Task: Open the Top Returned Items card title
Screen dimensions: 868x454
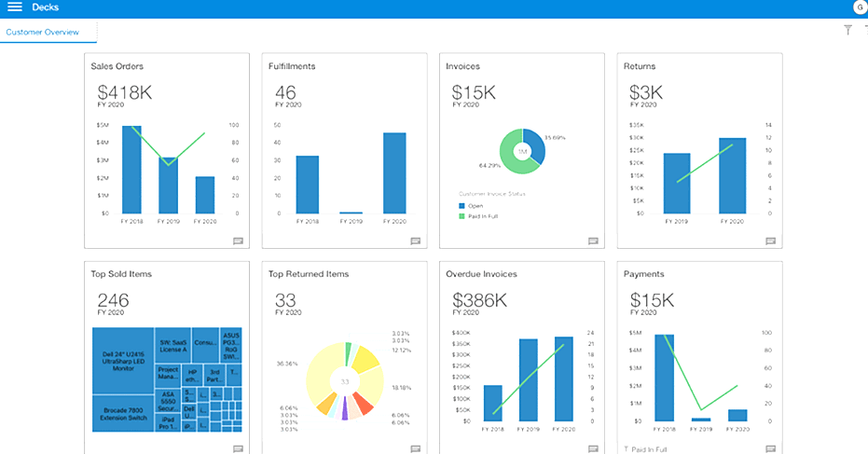Action: click(309, 273)
